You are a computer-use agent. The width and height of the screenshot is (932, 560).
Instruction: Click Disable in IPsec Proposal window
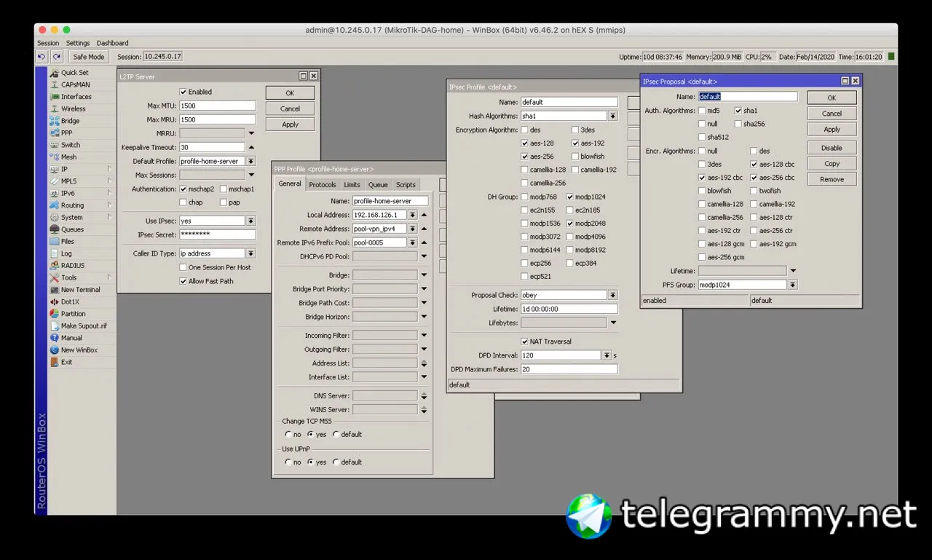click(832, 148)
